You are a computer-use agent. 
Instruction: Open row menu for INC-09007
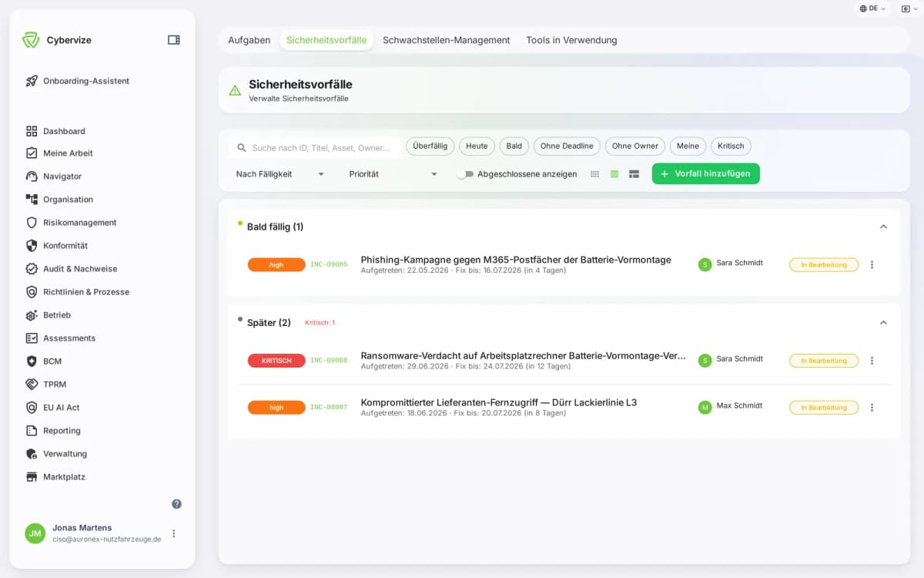click(872, 407)
